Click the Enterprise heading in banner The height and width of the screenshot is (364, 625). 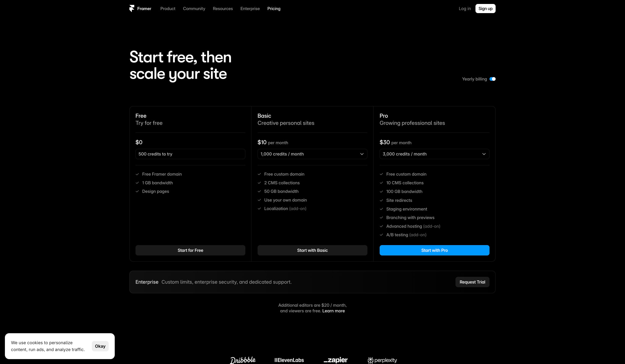pos(147,282)
